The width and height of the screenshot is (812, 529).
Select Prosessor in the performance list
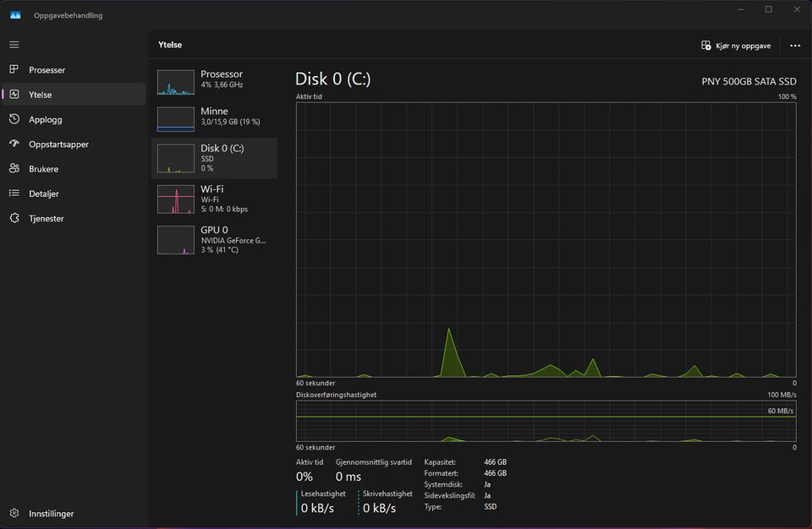coord(214,80)
